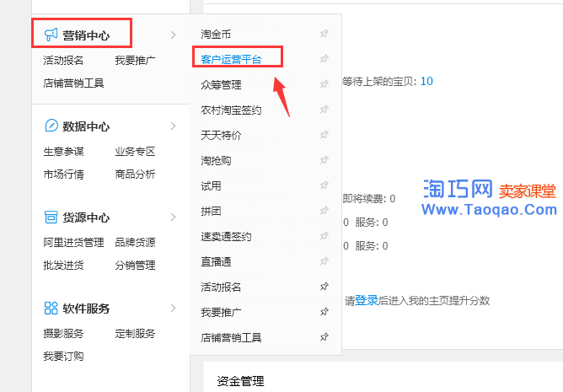Expand the 软件服务 submenu chevron
563x392 pixels.
[173, 308]
